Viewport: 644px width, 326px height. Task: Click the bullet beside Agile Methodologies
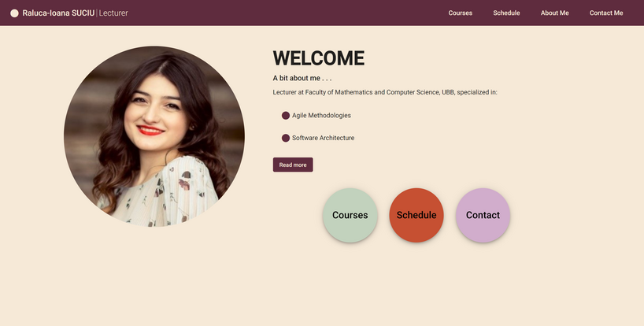(x=286, y=116)
